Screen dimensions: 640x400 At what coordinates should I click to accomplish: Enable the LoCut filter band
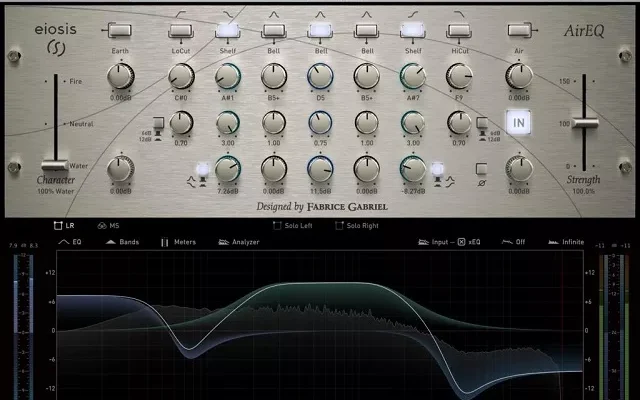(x=180, y=30)
